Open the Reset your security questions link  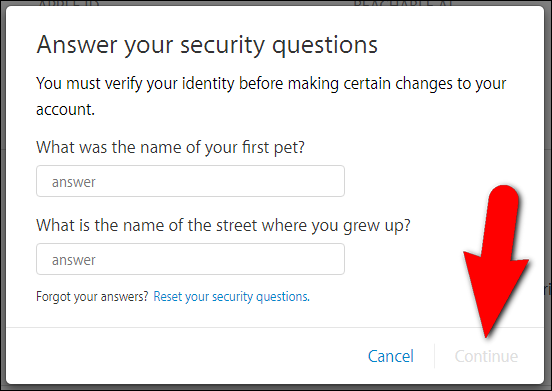click(x=231, y=296)
